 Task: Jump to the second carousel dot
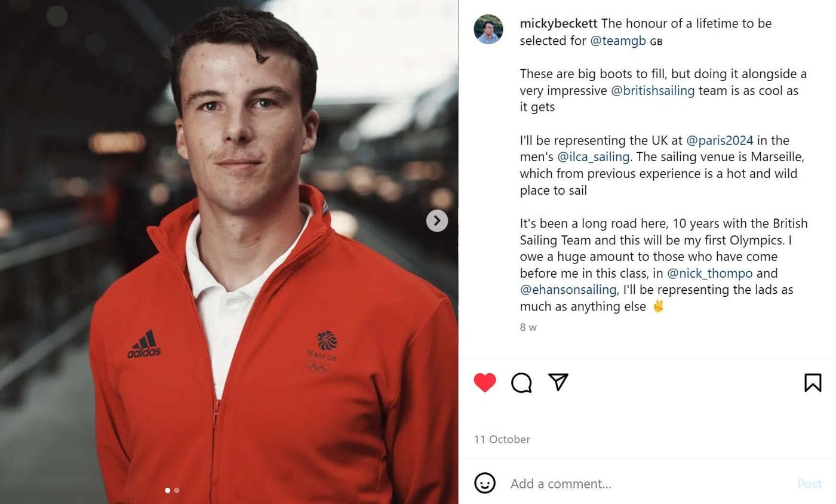coord(177,490)
